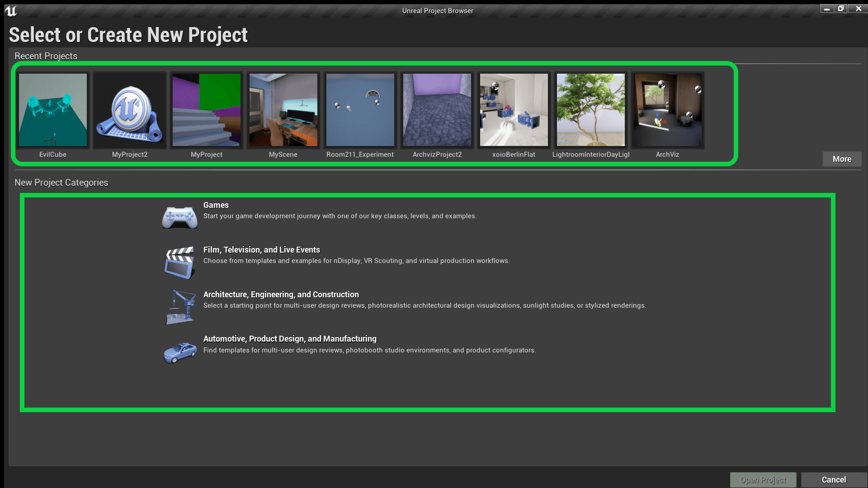This screenshot has height=488, width=868.
Task: Click the Architecture crane icon
Action: click(180, 307)
